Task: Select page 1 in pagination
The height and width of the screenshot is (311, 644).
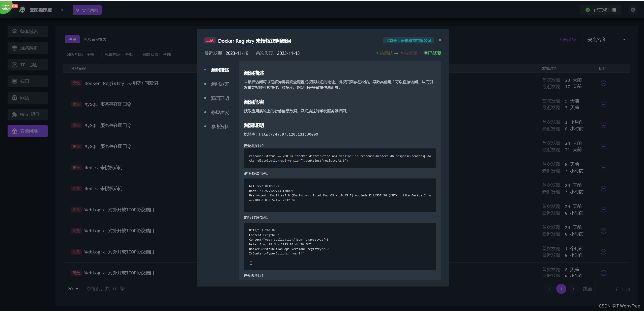Action: point(561,289)
